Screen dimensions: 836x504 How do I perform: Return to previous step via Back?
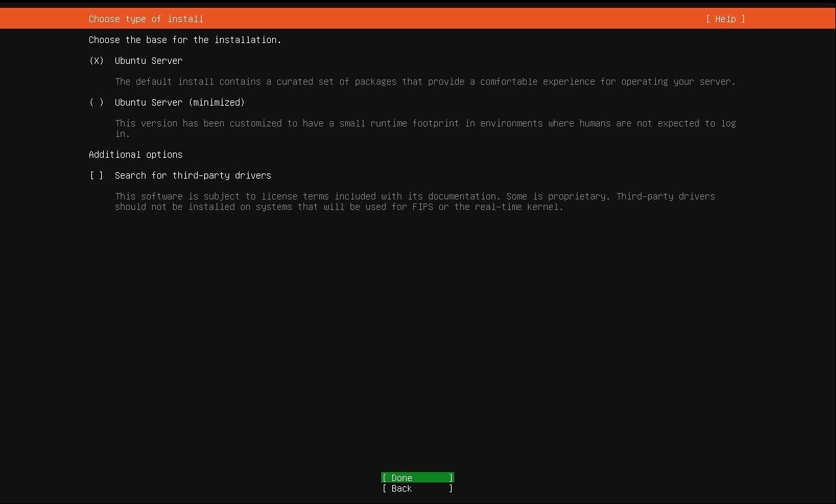(417, 488)
